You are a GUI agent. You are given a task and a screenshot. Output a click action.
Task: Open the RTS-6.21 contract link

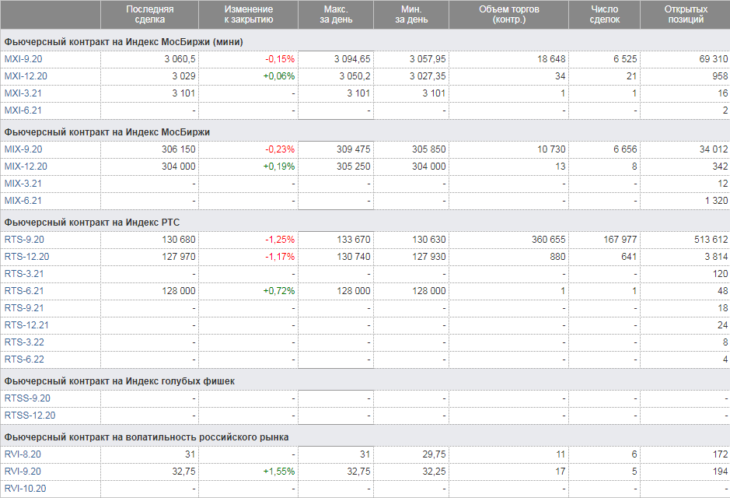24,291
